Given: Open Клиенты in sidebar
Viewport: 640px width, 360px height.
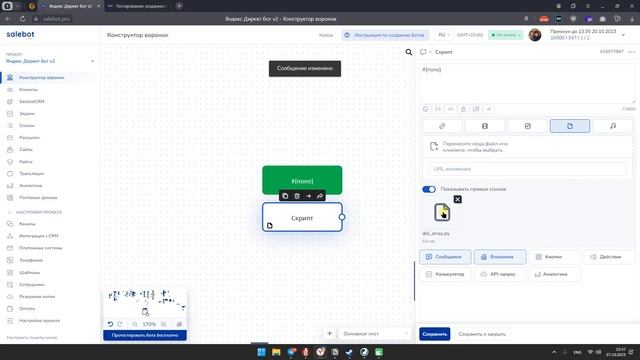Looking at the screenshot, I should pos(28,89).
